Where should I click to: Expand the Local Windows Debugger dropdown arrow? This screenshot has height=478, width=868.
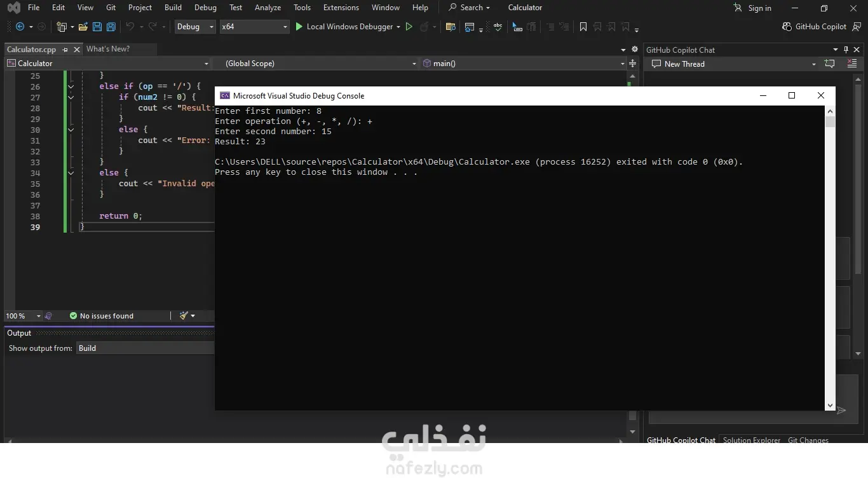[x=398, y=27]
